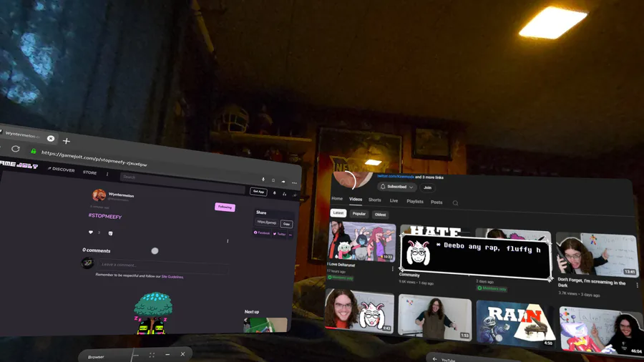Open the #STOPMEEFY hashtag
Viewport: 644px width, 362px height.
click(x=105, y=216)
